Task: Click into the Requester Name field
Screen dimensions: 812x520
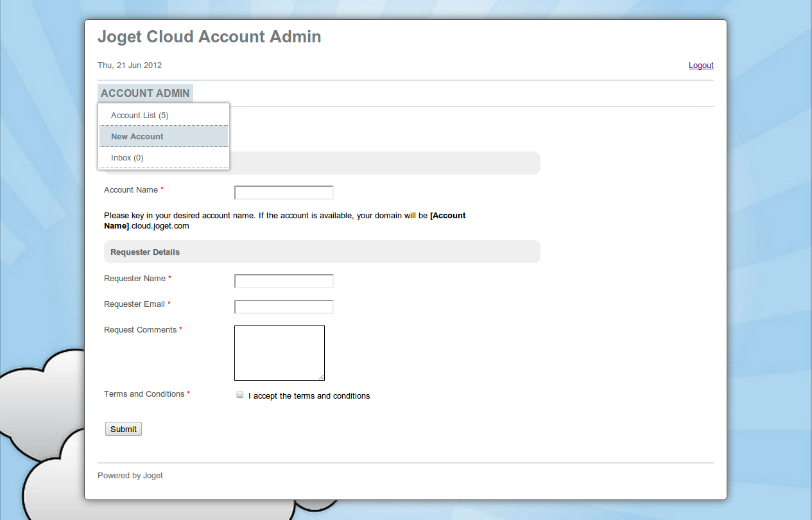Action: coord(284,281)
